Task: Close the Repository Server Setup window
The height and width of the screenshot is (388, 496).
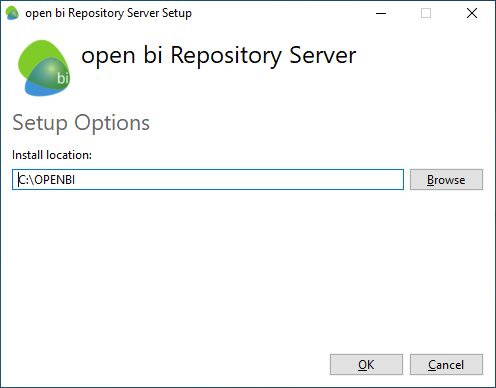Action: coord(472,13)
